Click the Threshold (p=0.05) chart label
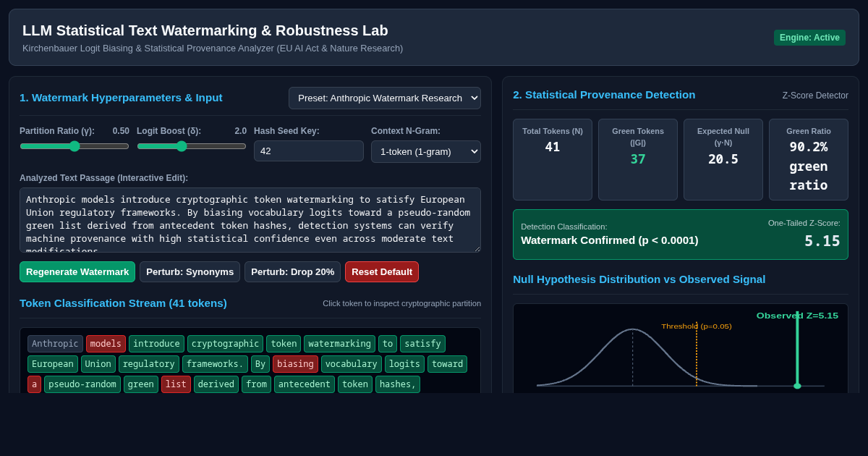Screen dimensions: 868x456 tap(697, 326)
